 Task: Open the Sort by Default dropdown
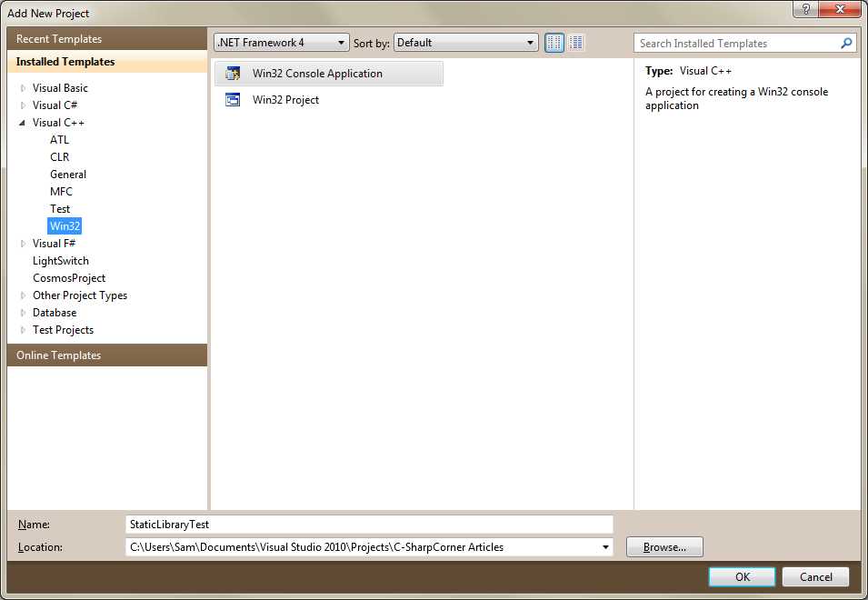(x=465, y=43)
